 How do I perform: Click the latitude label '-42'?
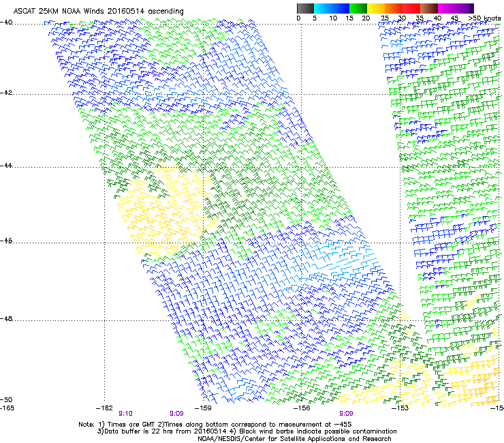click(x=6, y=93)
